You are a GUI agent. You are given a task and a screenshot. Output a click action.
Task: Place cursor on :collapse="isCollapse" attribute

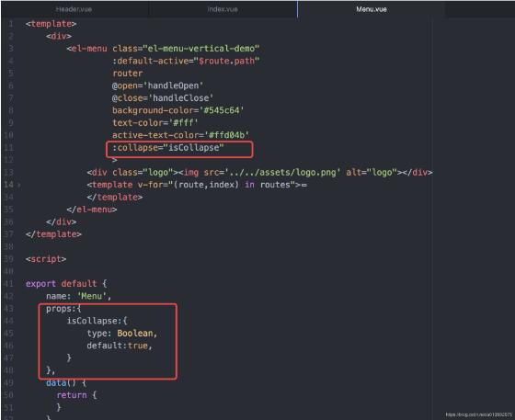pyautogui.click(x=167, y=148)
